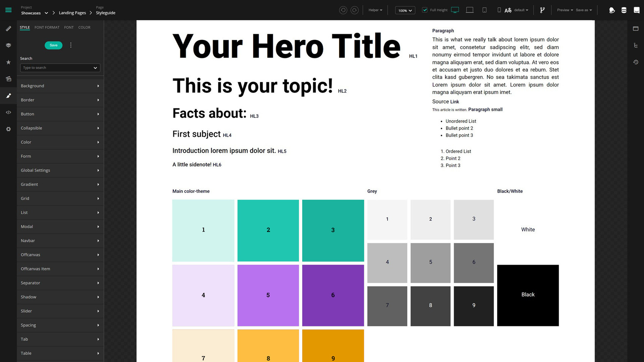Switch to tablet viewport

click(485, 10)
